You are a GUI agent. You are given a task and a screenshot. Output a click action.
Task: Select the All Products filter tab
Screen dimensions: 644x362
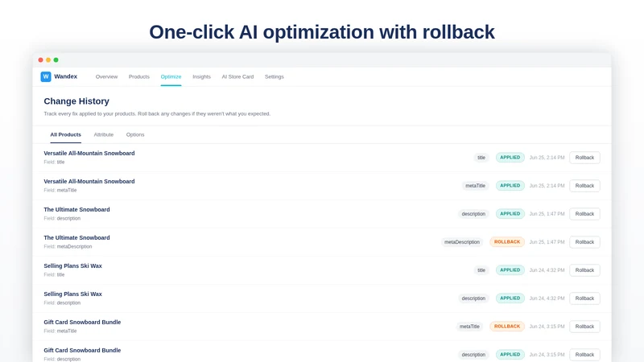pos(66,134)
